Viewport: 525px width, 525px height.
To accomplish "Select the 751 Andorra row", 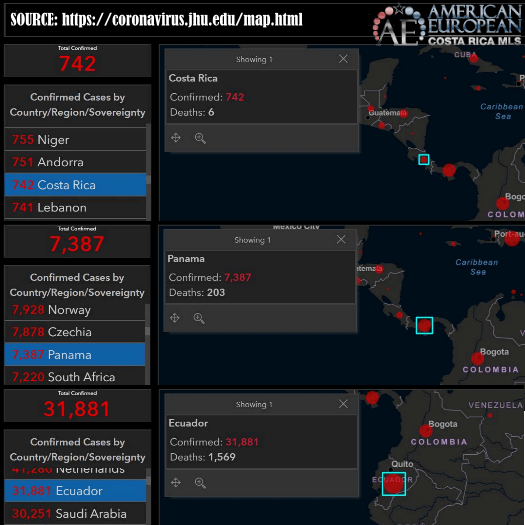I will 75,162.
